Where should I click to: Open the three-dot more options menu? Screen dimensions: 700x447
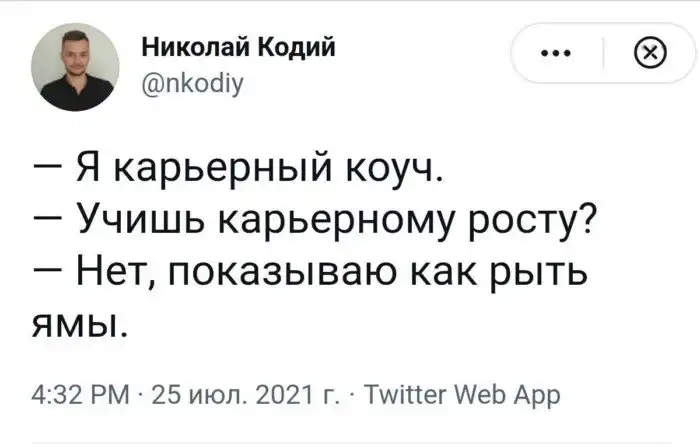555,55
